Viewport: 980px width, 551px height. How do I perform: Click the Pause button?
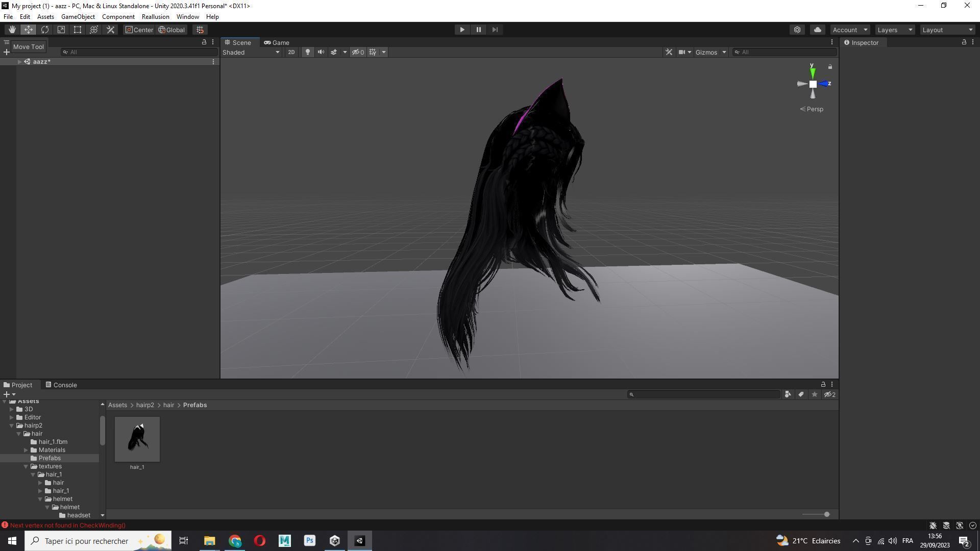click(478, 30)
